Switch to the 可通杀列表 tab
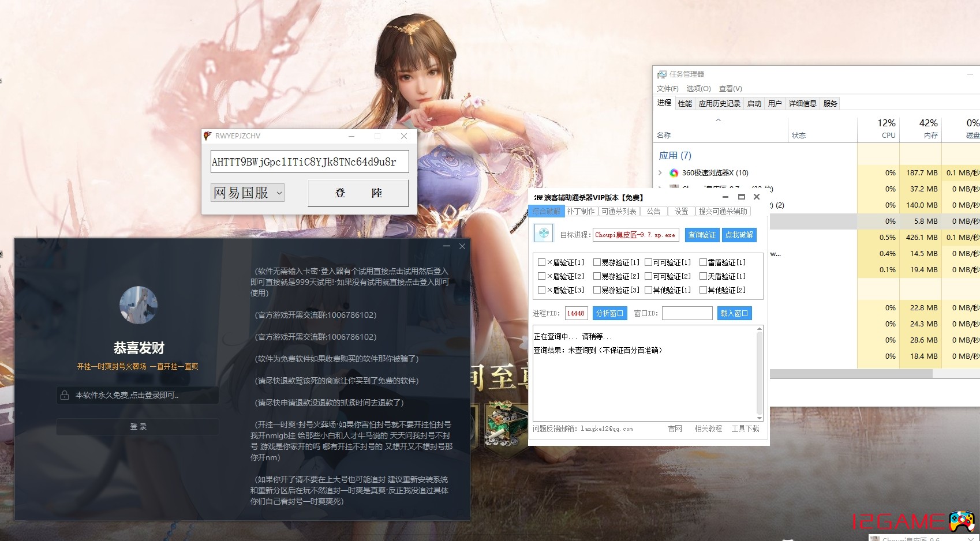The width and height of the screenshot is (980, 541). [619, 211]
